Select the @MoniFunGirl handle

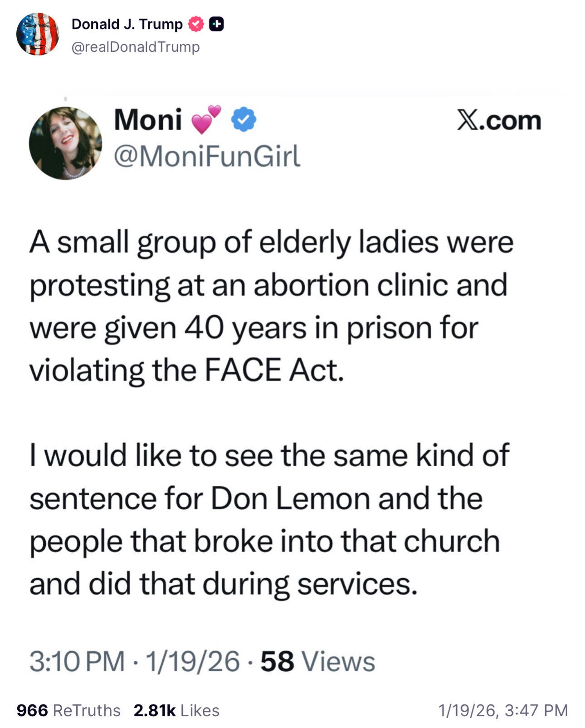(x=207, y=156)
